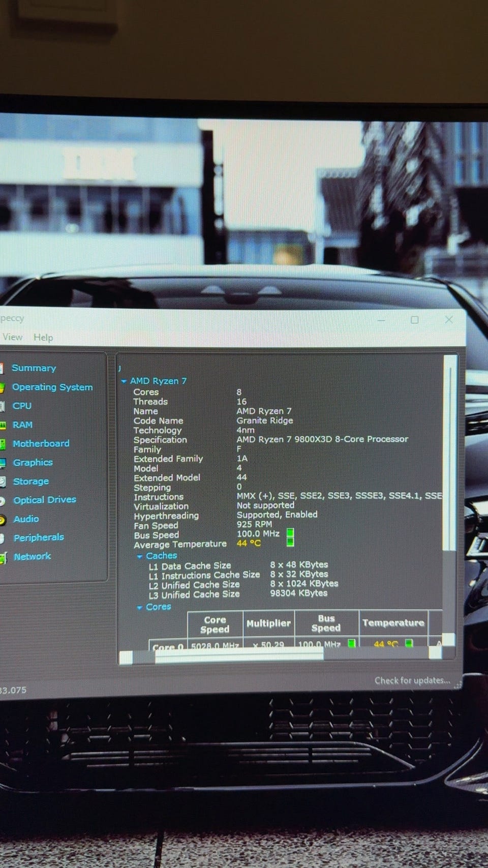Collapse the Caches section

[139, 556]
